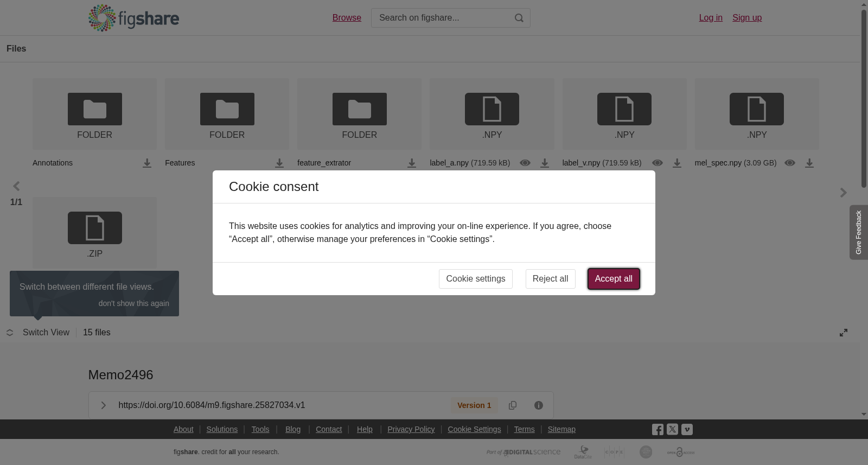Open figshare X social icon
868x465 pixels.
[x=672, y=429]
